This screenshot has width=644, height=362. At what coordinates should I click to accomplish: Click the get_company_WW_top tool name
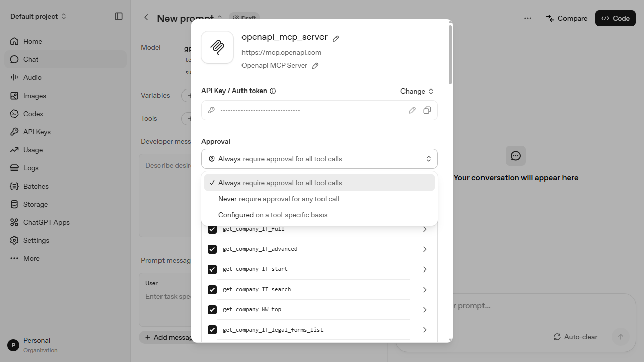point(252,310)
